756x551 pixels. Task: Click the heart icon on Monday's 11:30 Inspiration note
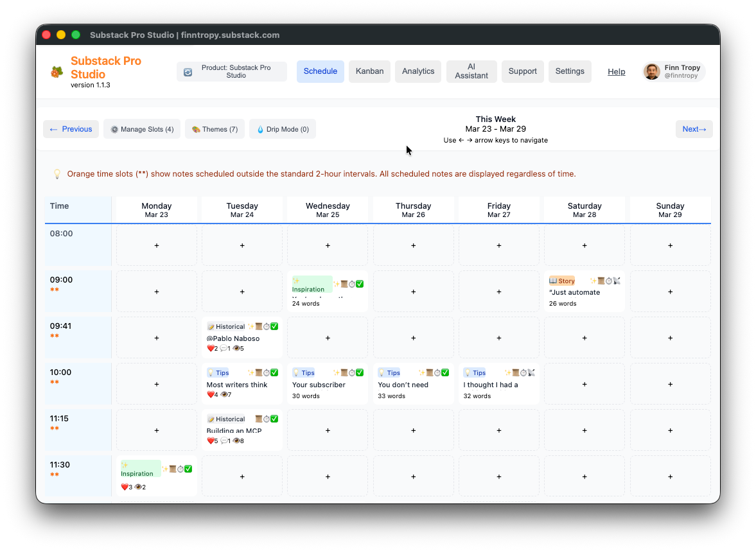click(125, 487)
